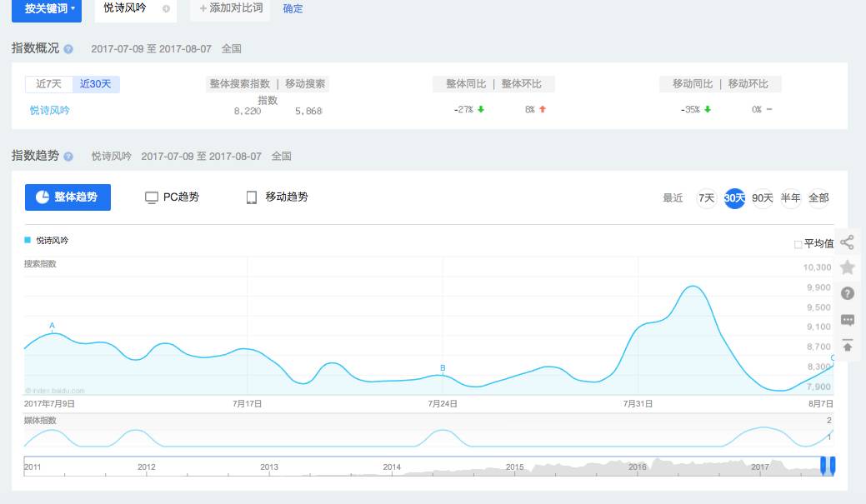
Task: Switch to 移动环比 view
Action: [748, 84]
